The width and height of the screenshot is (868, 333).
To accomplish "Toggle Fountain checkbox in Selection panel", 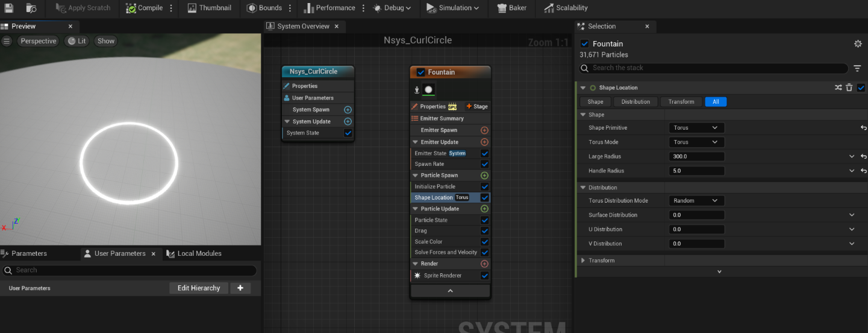I will pyautogui.click(x=584, y=44).
